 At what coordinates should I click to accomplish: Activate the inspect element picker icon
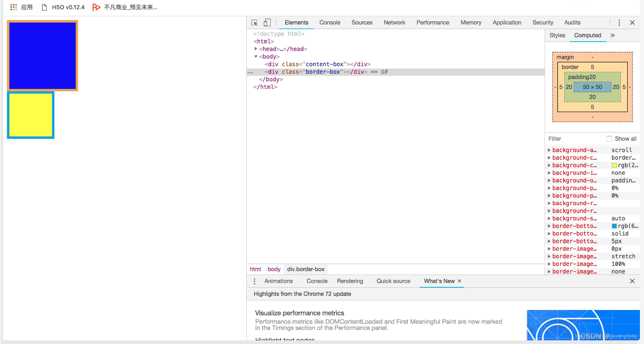pos(254,23)
